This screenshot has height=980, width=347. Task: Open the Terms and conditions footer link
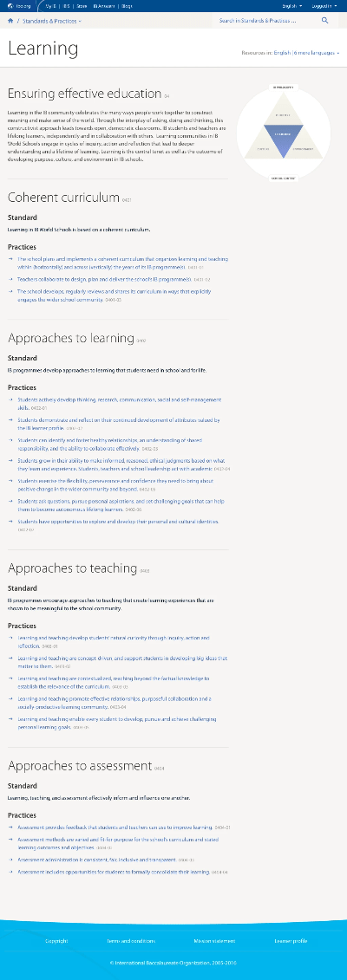pos(131,941)
